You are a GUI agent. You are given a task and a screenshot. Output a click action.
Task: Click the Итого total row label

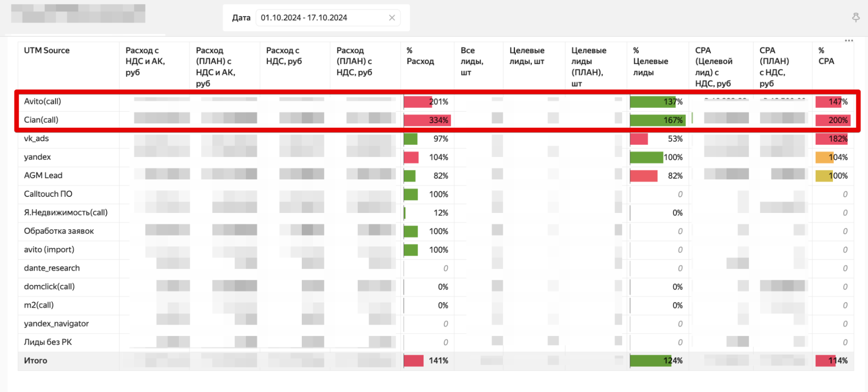click(36, 361)
